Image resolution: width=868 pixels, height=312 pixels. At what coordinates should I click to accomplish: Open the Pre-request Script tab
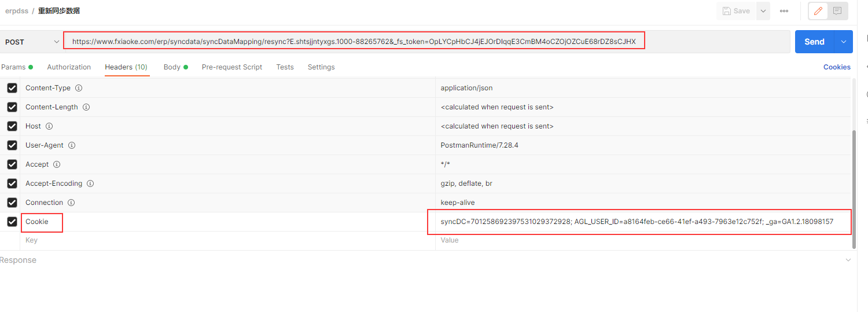(x=231, y=67)
